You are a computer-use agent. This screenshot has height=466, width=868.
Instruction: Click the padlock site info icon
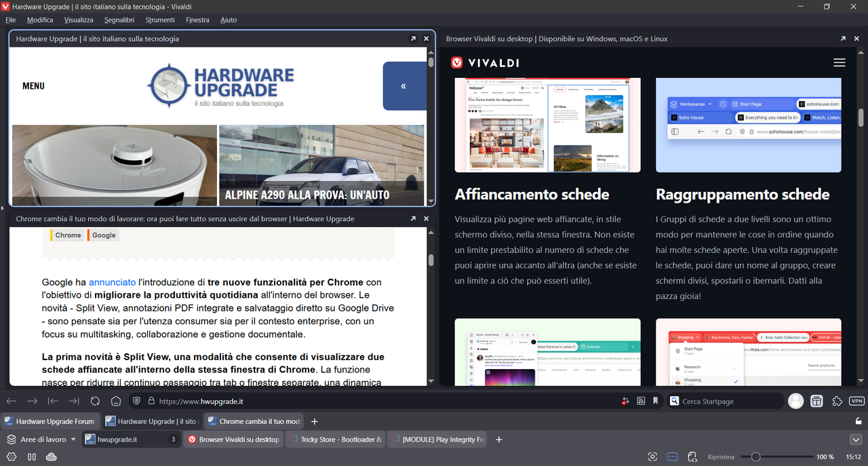click(x=151, y=401)
